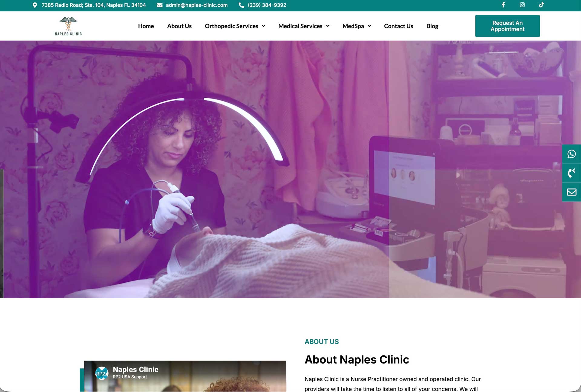Click the embedded Naples Clinic video thumbnail

coord(185,376)
